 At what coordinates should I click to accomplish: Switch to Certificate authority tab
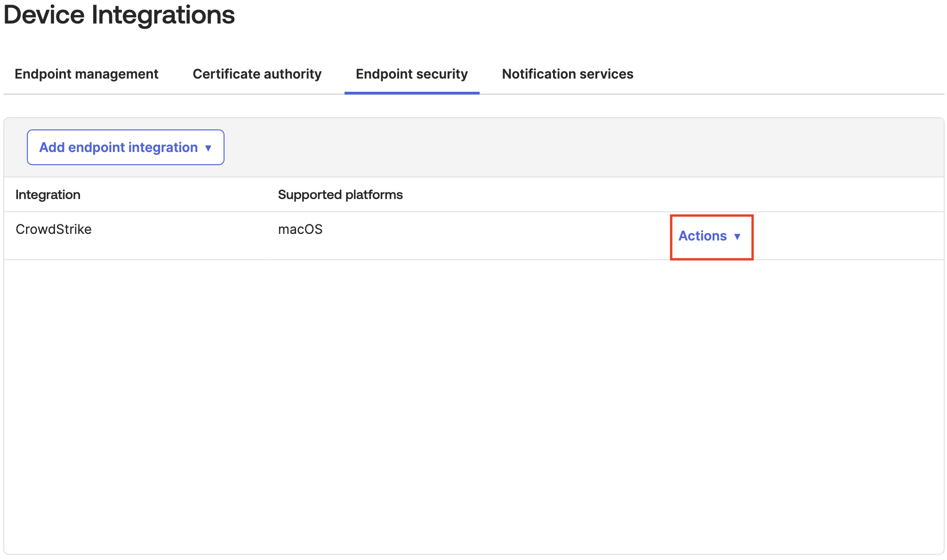tap(257, 74)
